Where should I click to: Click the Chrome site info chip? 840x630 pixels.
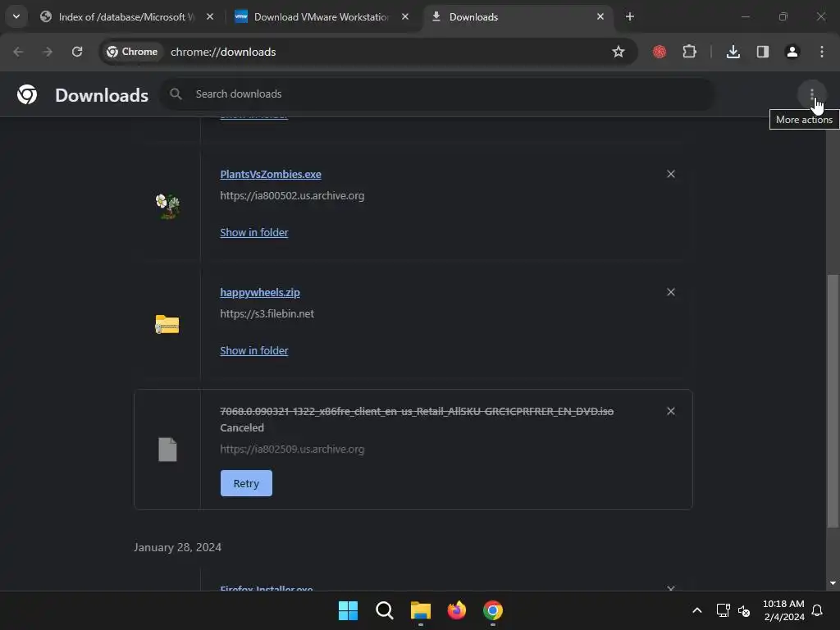[132, 52]
